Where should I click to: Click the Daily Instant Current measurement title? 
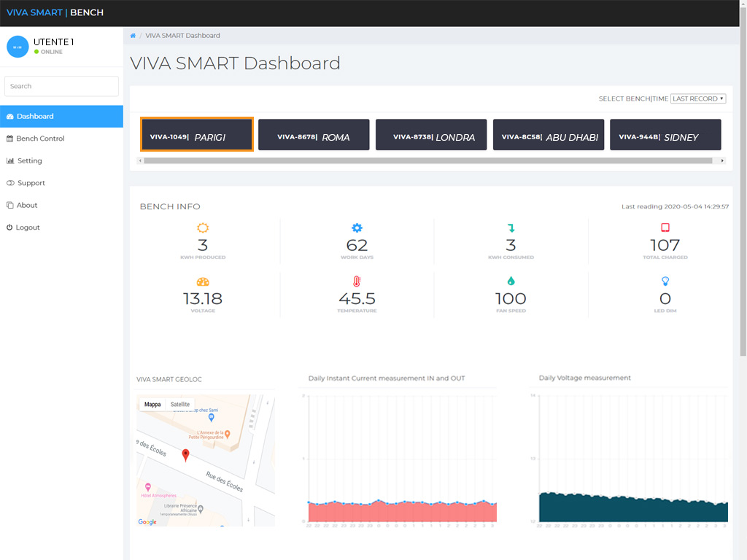[387, 378]
